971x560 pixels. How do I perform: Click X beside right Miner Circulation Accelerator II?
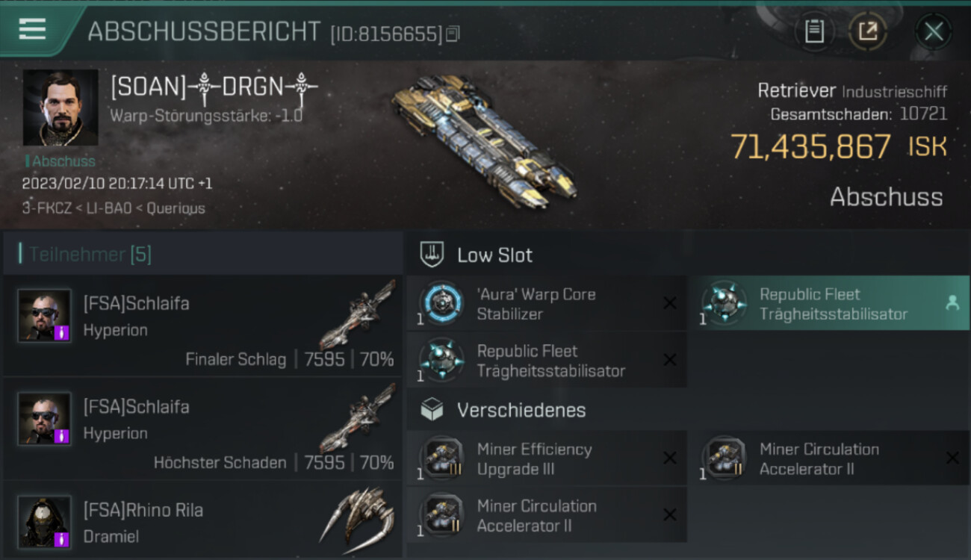(952, 458)
